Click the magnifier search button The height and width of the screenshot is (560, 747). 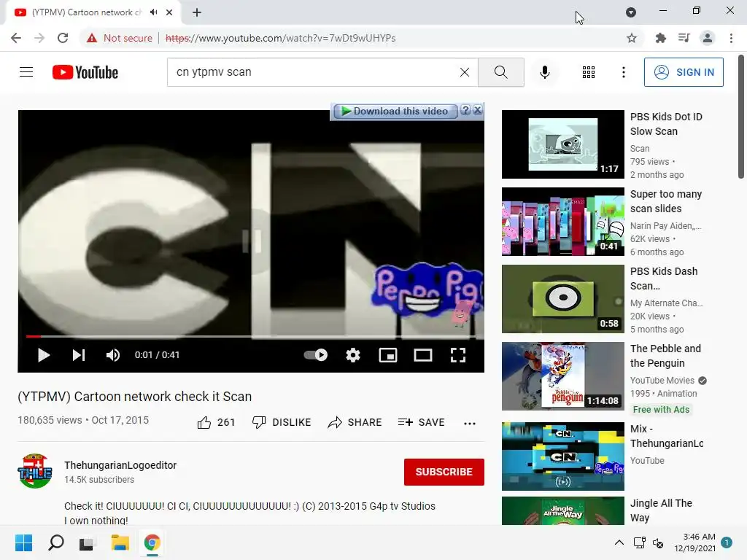pos(500,72)
